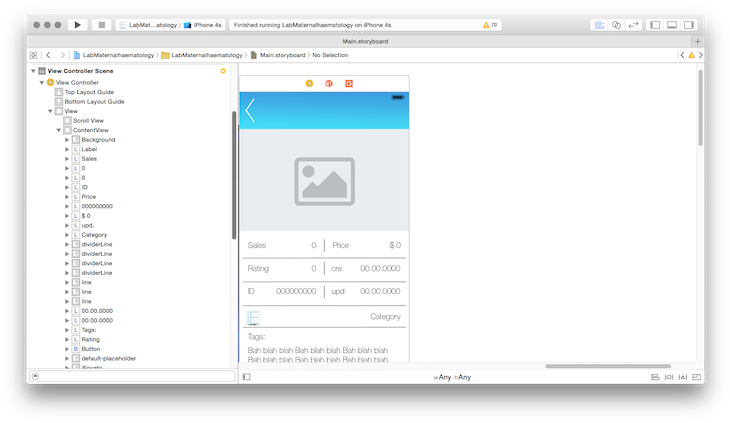Jump to previous issue arrow
Screen dimensions: 730x423
(683, 55)
